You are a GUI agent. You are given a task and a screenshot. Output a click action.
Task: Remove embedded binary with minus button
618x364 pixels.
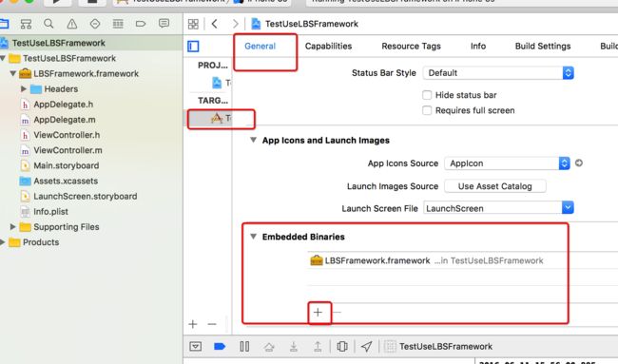[x=337, y=313]
